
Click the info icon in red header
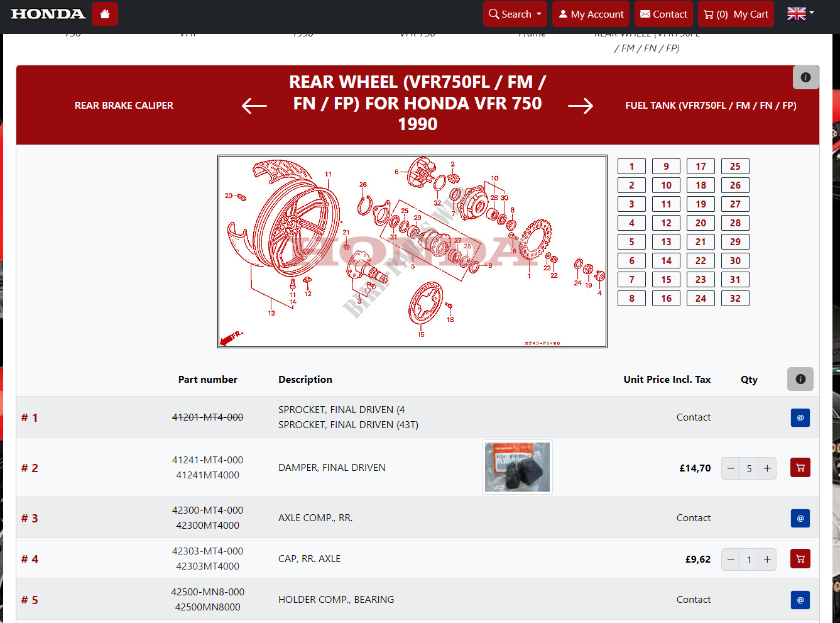click(806, 77)
